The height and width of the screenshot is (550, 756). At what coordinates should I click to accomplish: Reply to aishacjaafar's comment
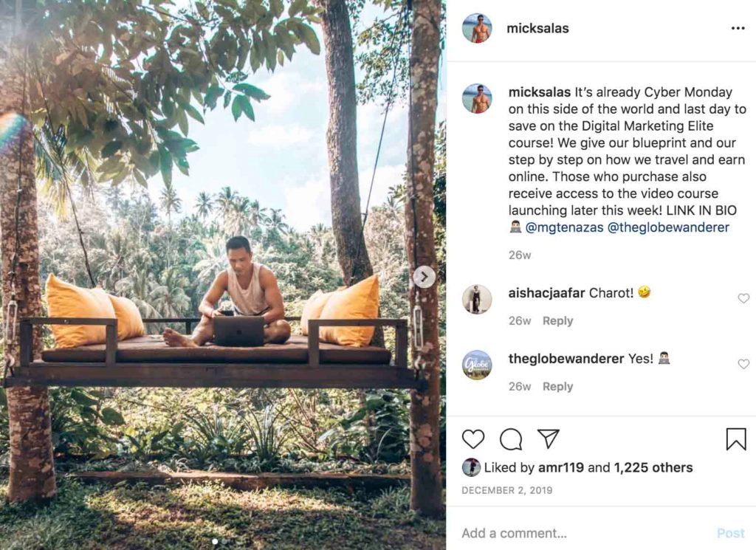pos(557,321)
